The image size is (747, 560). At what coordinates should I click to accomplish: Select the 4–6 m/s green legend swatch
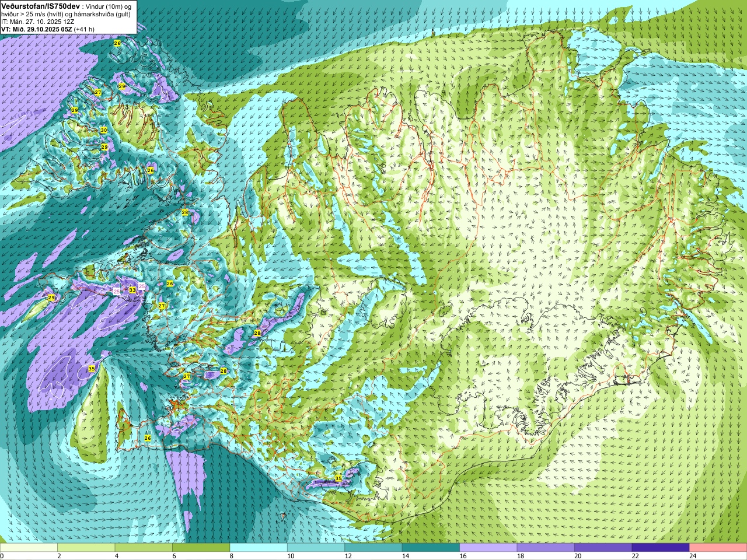click(144, 548)
